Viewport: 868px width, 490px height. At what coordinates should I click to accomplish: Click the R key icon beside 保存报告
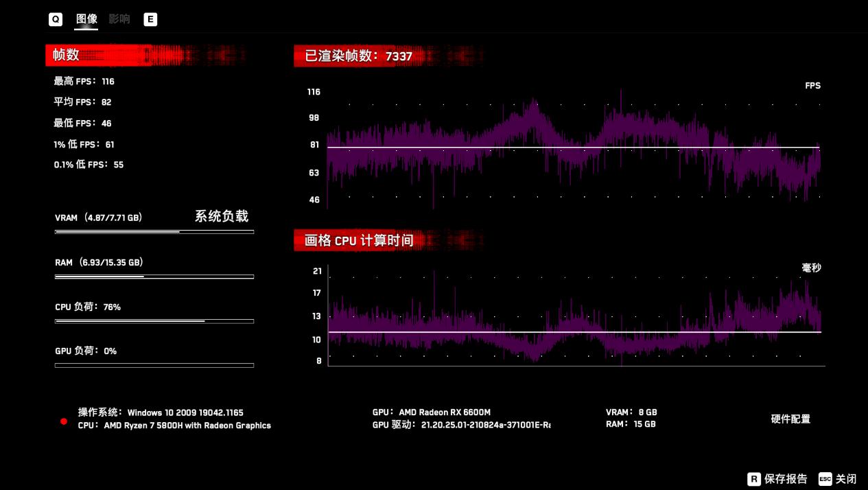(754, 479)
